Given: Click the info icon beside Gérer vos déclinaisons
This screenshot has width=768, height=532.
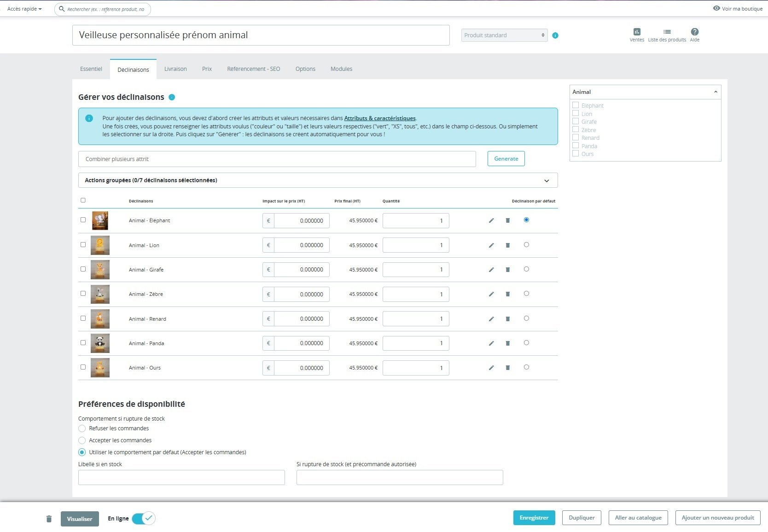Looking at the screenshot, I should coord(172,97).
